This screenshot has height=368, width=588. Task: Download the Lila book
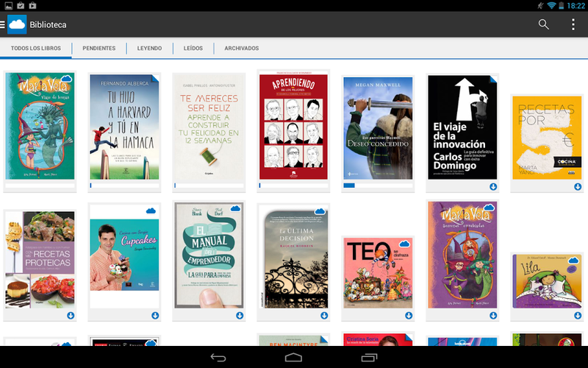[x=578, y=316]
